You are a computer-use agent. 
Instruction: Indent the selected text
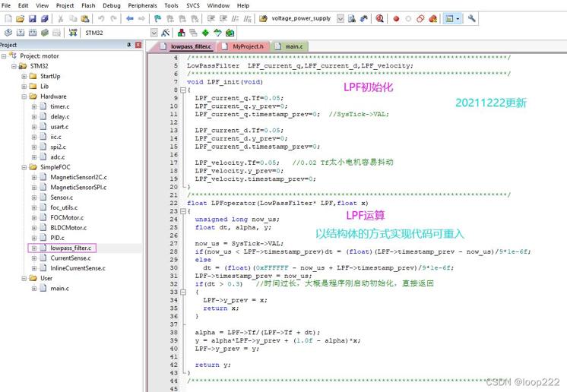tap(211, 19)
